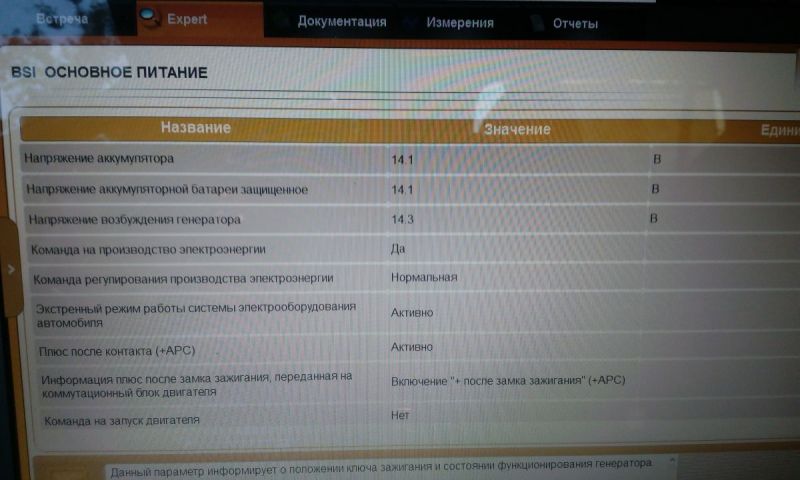Sort by the Название column header
This screenshot has width=800, height=480.
tap(196, 128)
